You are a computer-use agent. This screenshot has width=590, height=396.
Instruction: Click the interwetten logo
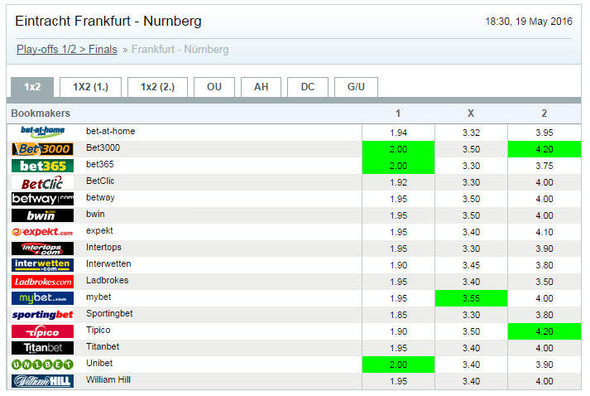pos(43,265)
